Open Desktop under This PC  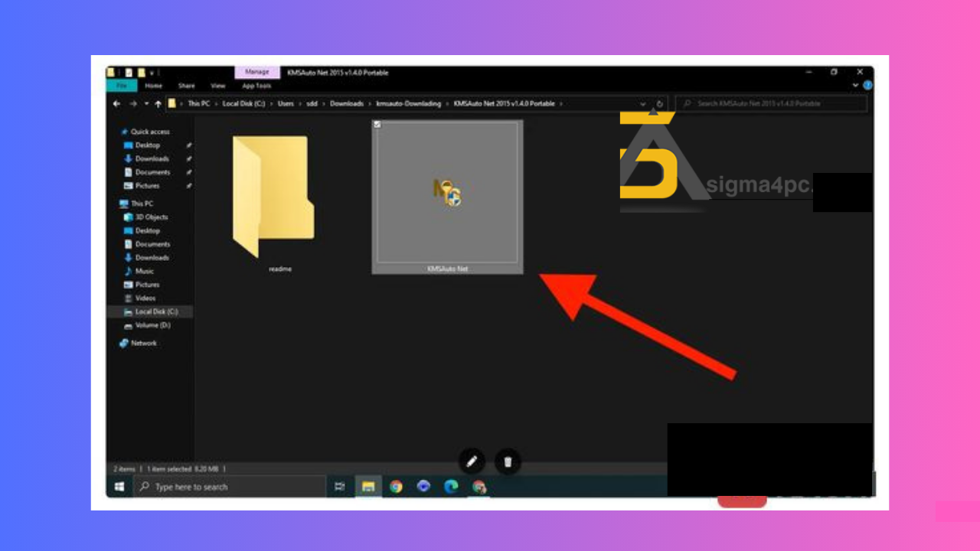[x=148, y=230]
